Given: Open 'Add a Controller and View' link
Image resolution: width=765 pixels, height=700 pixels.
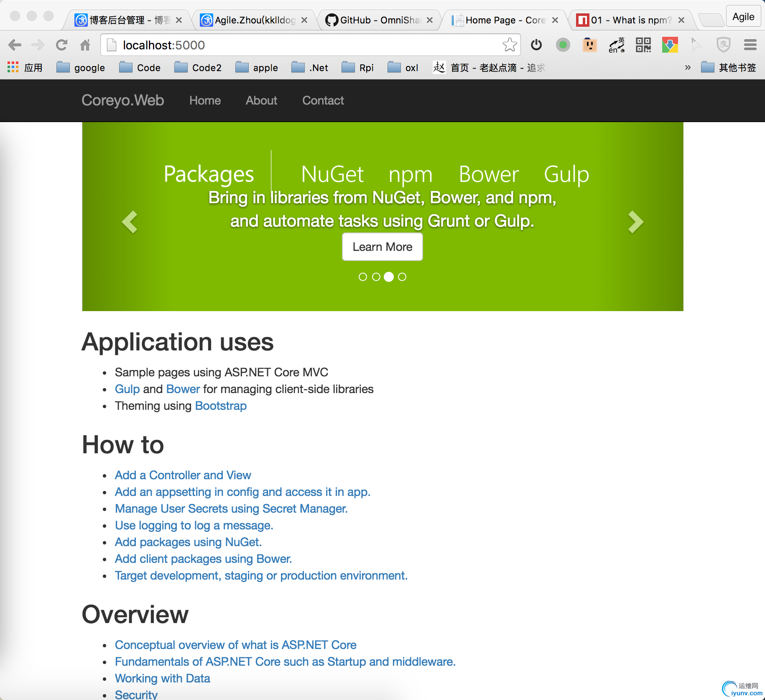Looking at the screenshot, I should click(x=183, y=475).
